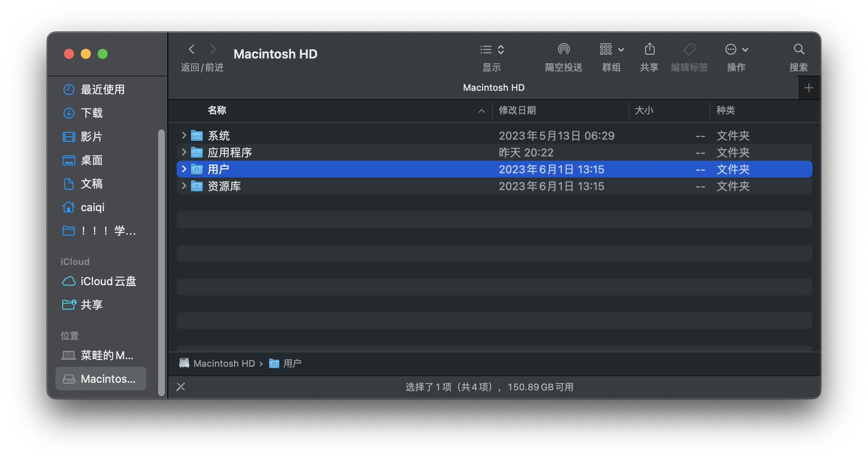Image resolution: width=868 pixels, height=461 pixels.
Task: Click Macintosh HD in the path bar
Action: pyautogui.click(x=224, y=363)
